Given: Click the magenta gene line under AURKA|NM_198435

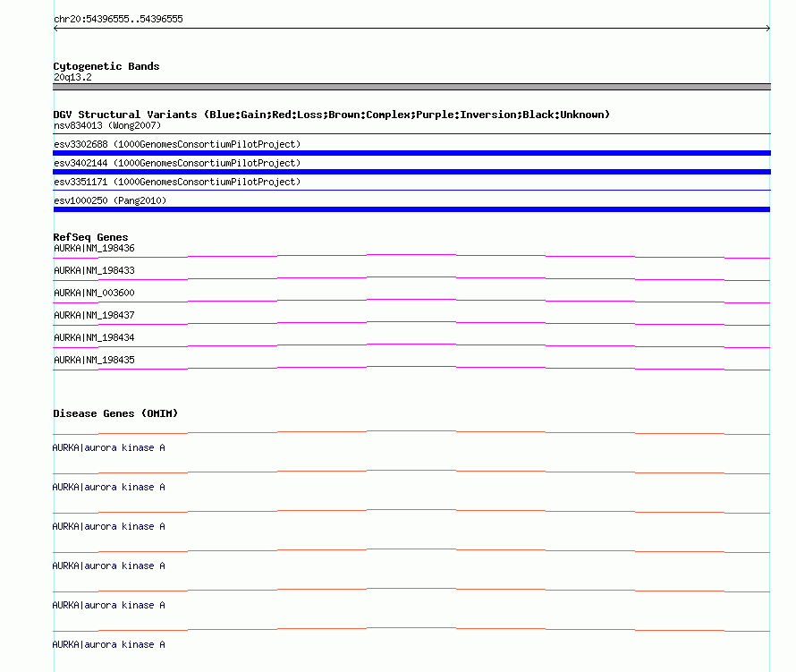Looking at the screenshot, I should (411, 368).
